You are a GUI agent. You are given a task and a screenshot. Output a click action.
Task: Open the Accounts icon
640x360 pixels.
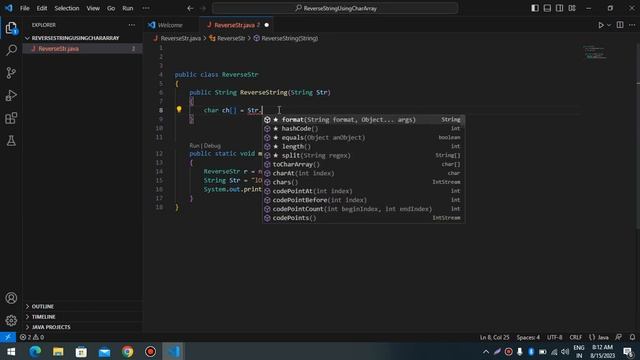click(x=11, y=298)
